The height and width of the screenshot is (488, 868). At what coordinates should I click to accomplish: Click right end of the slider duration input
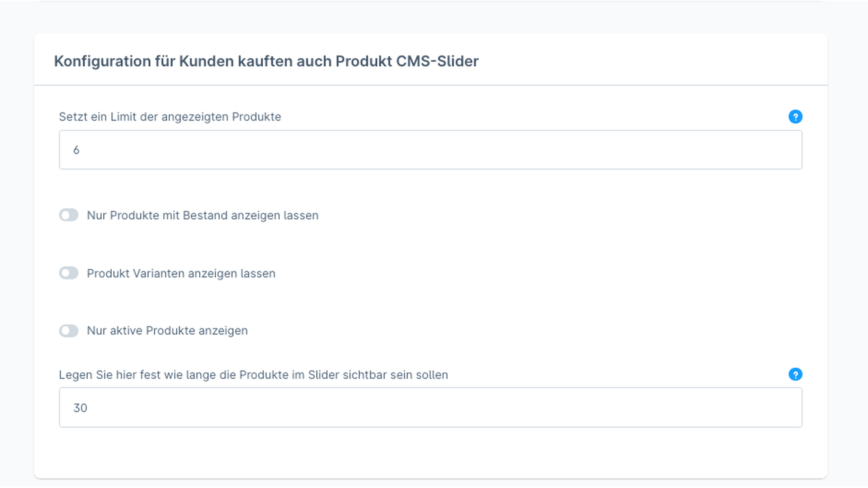click(x=787, y=408)
